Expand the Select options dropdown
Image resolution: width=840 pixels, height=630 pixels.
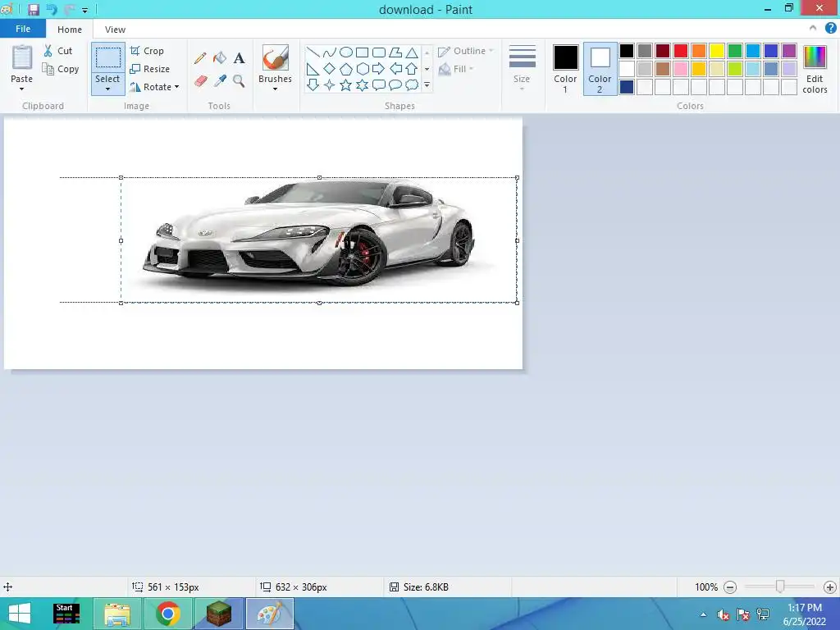(x=107, y=89)
